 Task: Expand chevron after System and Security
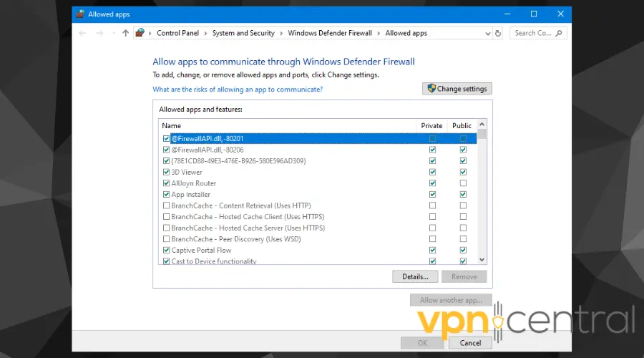pos(281,33)
